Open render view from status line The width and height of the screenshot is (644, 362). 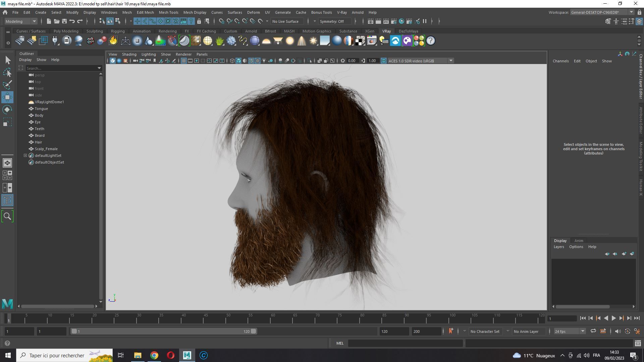coord(371,21)
